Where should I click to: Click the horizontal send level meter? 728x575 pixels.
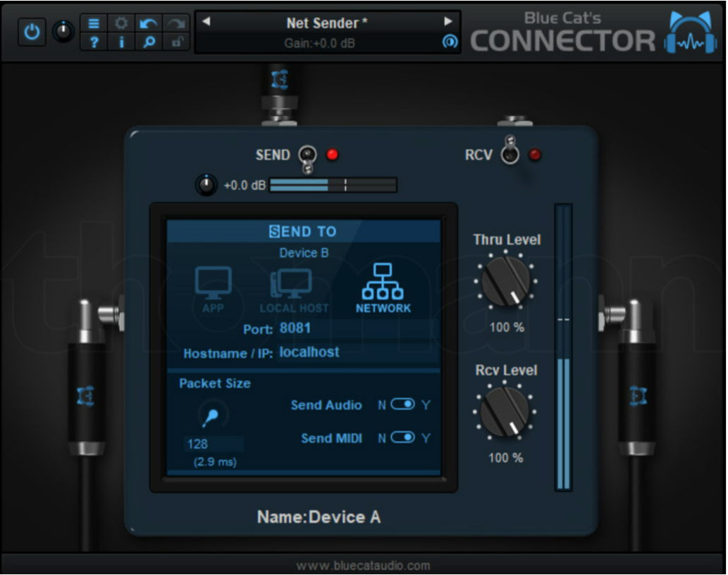tap(333, 185)
